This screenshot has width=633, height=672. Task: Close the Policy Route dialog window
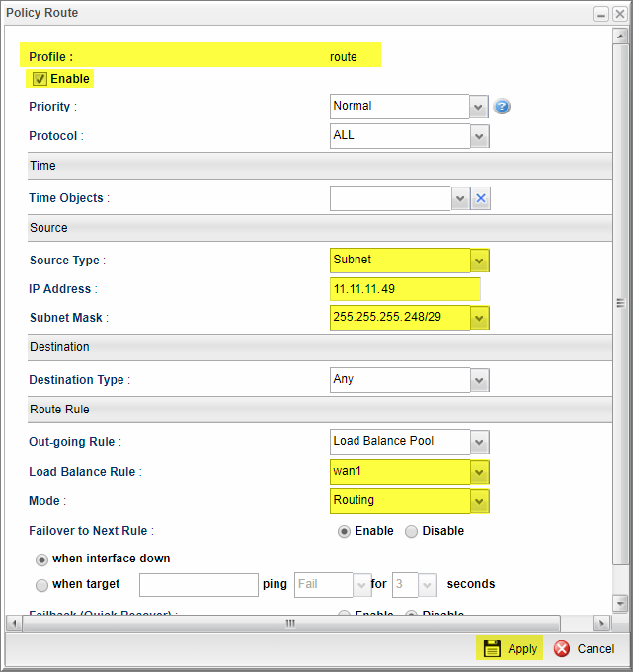coord(618,14)
